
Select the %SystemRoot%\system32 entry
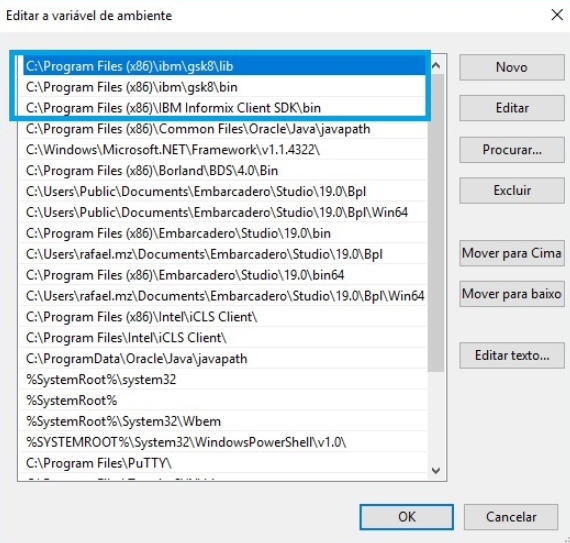(x=222, y=379)
